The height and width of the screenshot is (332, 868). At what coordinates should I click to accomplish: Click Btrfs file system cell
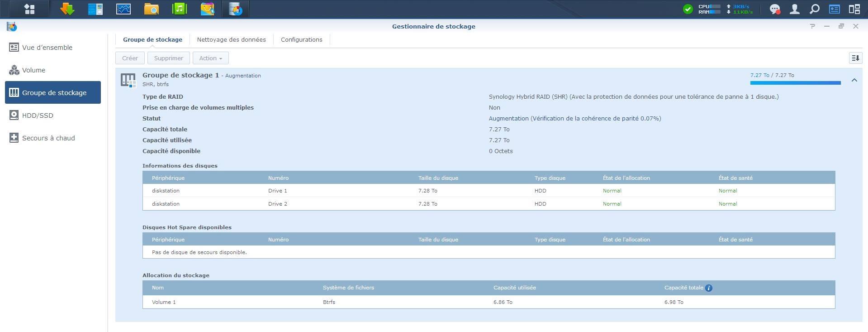[329, 302]
